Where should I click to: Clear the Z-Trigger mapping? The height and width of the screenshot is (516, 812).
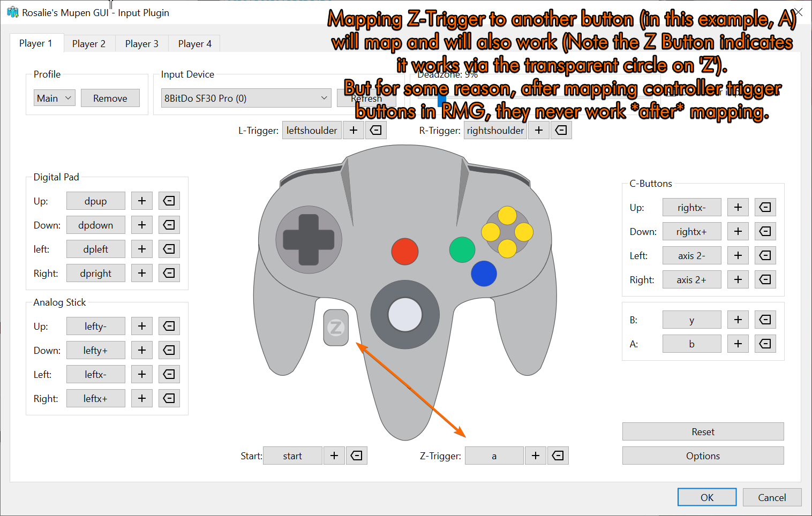click(x=558, y=456)
